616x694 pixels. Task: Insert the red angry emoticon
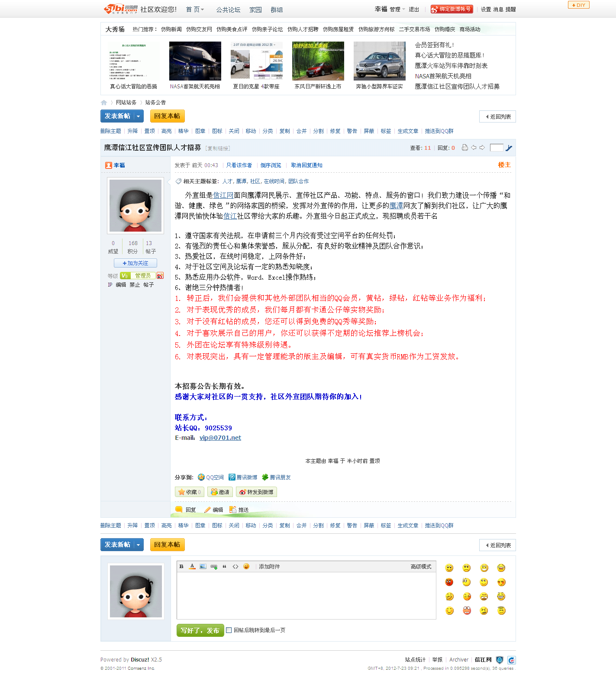pos(449,582)
